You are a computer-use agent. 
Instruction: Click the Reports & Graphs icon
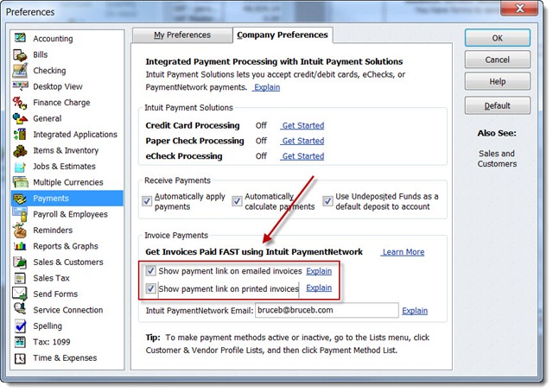[x=20, y=246]
